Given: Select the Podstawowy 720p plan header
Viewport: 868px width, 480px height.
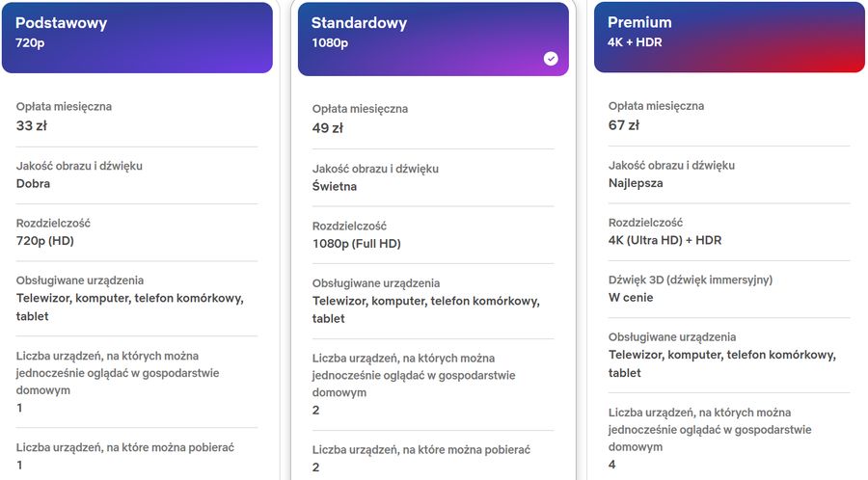Looking at the screenshot, I should point(137,38).
